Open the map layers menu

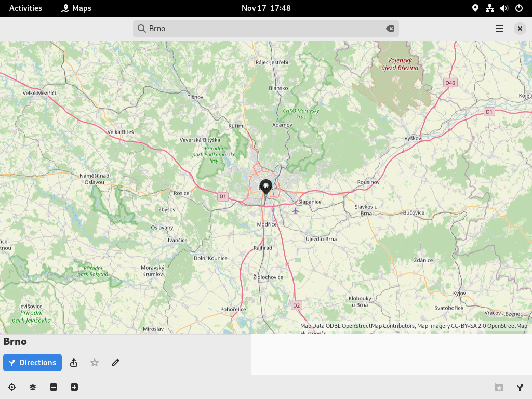pyautogui.click(x=33, y=387)
